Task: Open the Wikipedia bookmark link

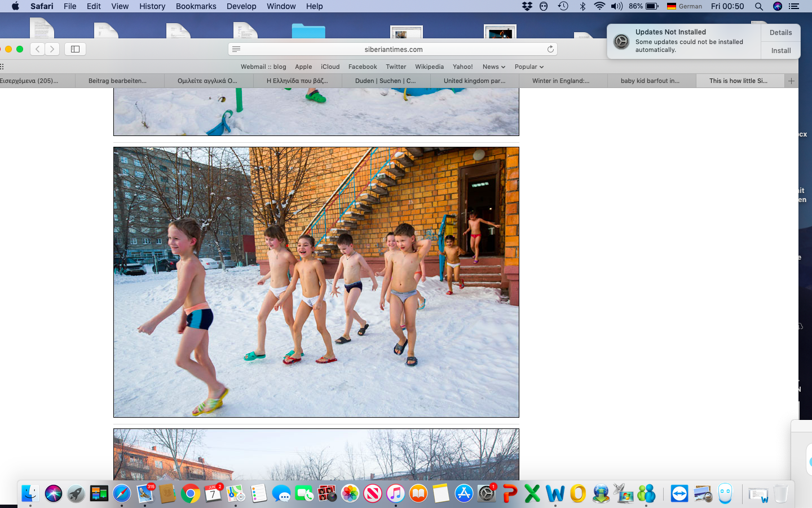Action: [x=429, y=67]
